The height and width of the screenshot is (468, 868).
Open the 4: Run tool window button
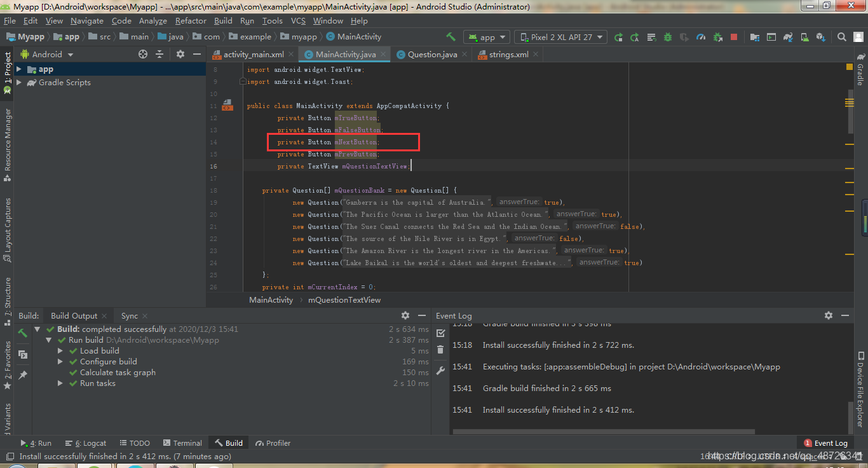tap(36, 443)
